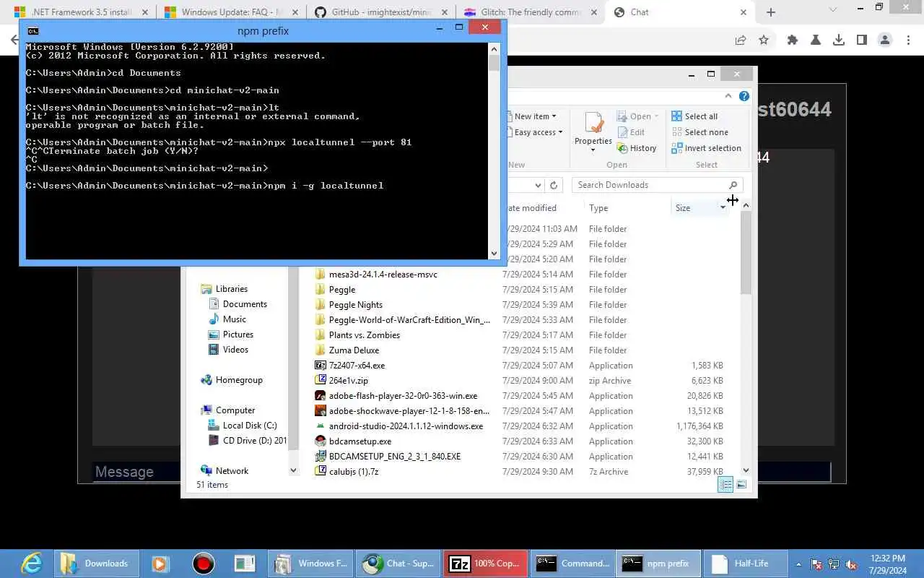
Task: Click the media player taskbar icon
Action: pos(160,564)
